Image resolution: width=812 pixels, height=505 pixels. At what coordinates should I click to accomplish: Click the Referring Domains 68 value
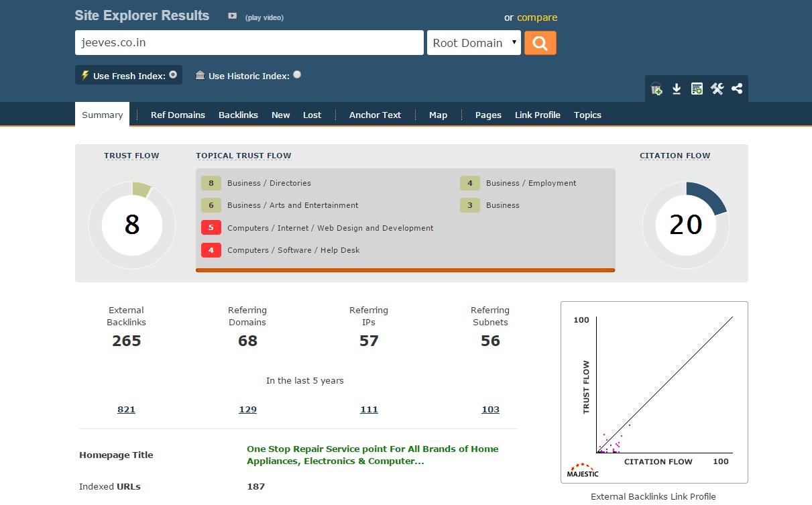coord(247,341)
